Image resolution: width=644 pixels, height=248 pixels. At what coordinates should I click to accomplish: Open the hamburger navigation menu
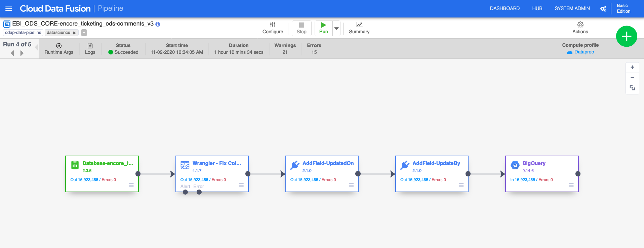pyautogui.click(x=9, y=9)
